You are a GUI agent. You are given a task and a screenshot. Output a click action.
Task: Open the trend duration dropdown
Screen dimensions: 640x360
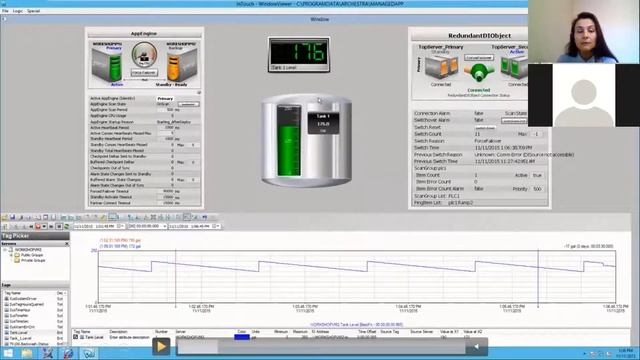[x=164, y=226]
